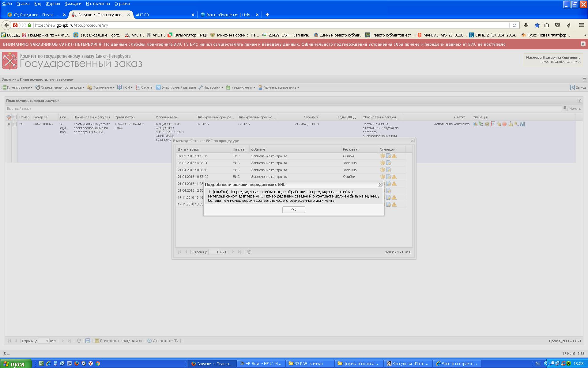Click the bar chart operations icon in row 59
588x368 pixels.
475,124
